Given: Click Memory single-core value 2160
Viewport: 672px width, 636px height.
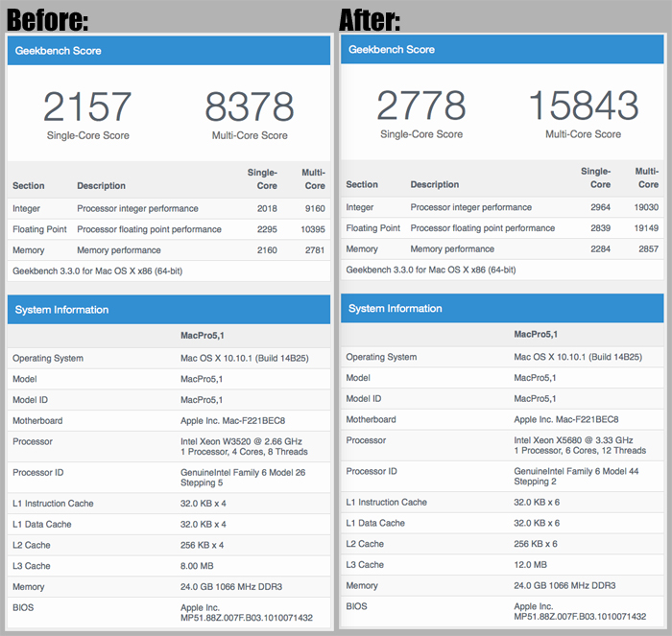Looking at the screenshot, I should (267, 250).
